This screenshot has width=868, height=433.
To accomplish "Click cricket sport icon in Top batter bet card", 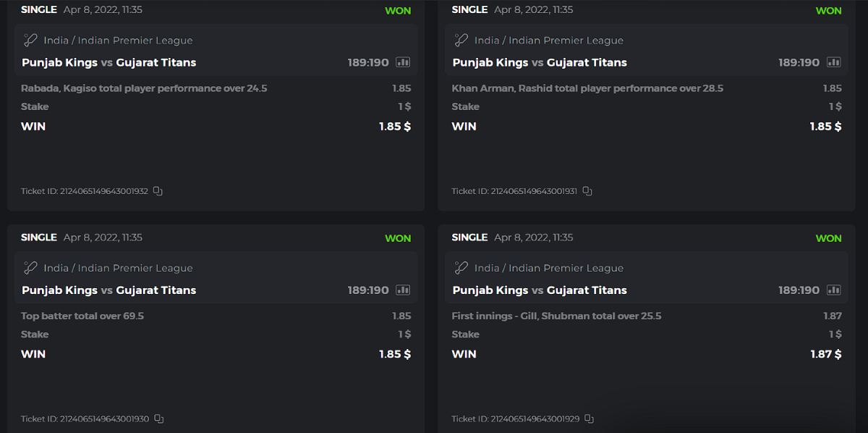I will [x=30, y=268].
